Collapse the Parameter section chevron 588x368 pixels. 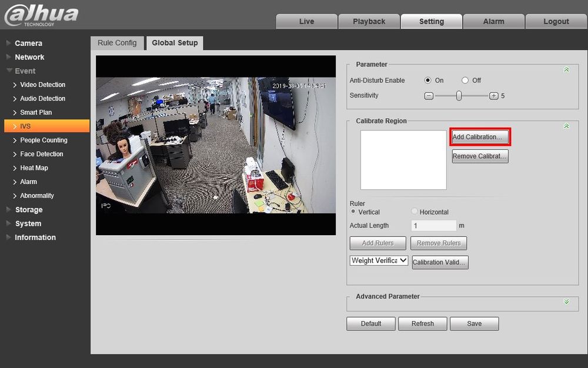coord(566,70)
